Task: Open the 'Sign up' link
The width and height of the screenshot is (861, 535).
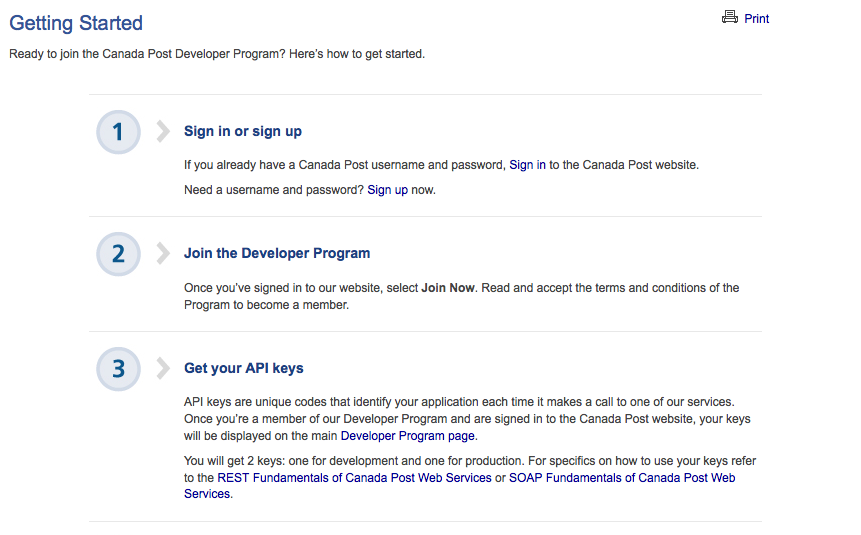Action: [x=387, y=190]
